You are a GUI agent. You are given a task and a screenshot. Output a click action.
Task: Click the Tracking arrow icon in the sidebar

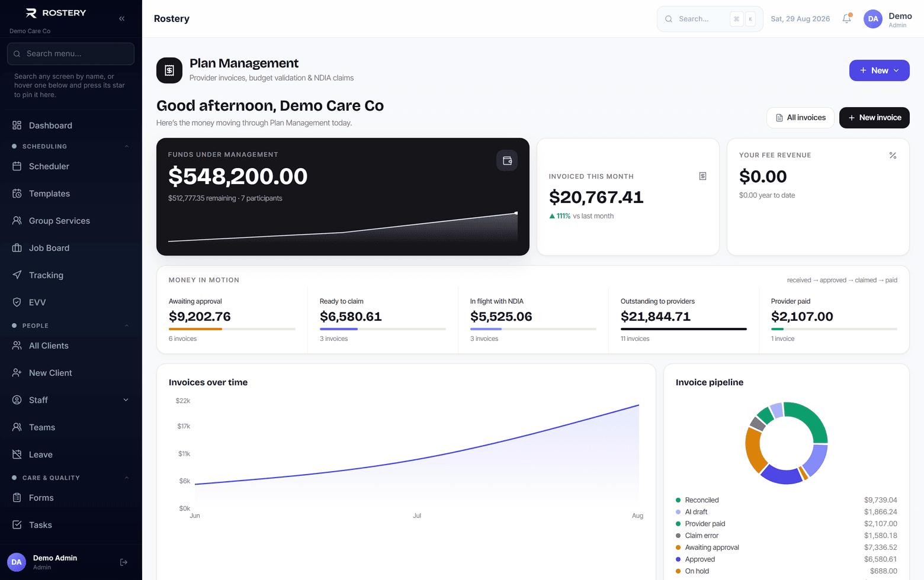click(17, 275)
